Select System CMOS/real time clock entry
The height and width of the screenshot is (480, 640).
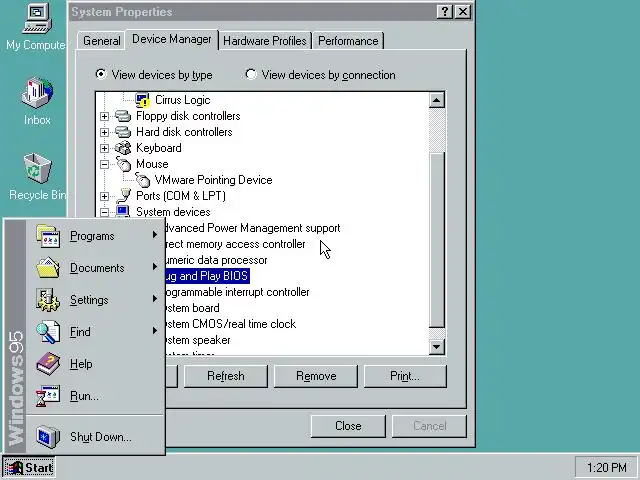[x=231, y=324]
